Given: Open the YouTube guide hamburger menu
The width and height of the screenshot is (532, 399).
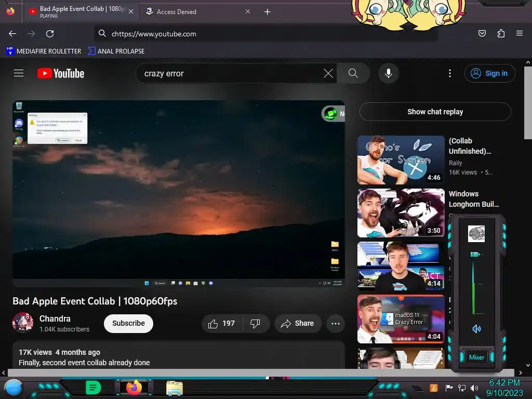Looking at the screenshot, I should tap(19, 73).
